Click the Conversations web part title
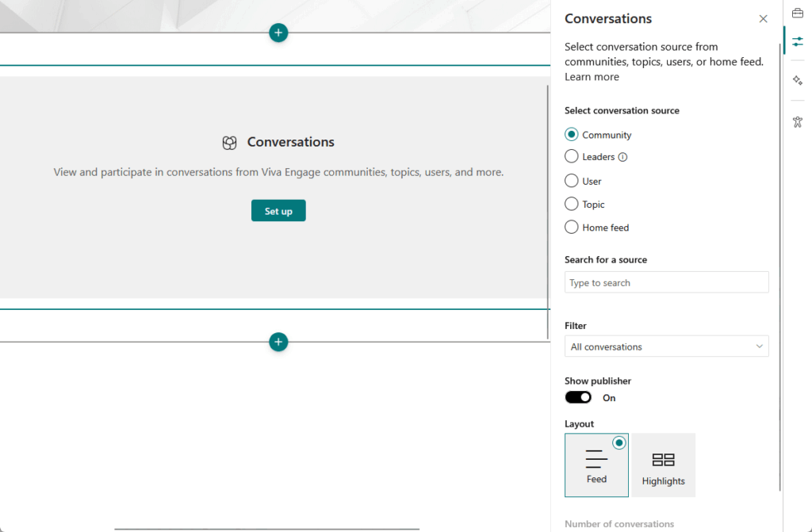The width and height of the screenshot is (812, 532). pos(290,142)
